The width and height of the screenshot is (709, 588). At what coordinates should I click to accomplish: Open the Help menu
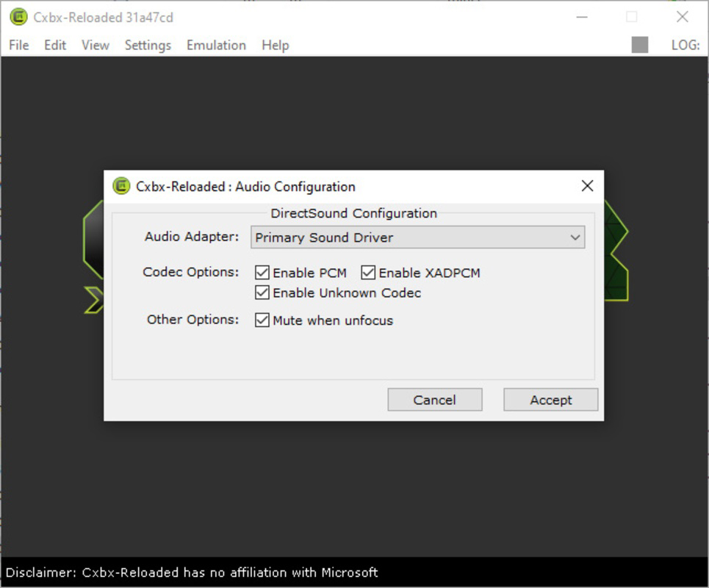click(275, 46)
